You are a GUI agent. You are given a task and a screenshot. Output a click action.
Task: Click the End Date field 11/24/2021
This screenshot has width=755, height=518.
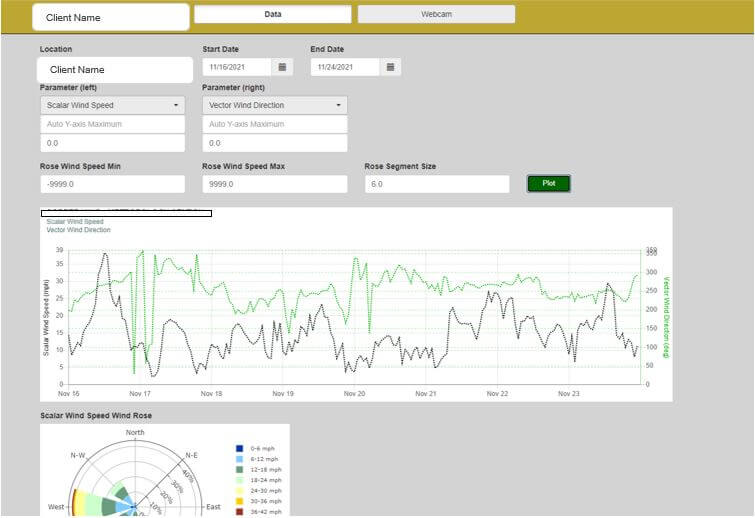pyautogui.click(x=345, y=67)
